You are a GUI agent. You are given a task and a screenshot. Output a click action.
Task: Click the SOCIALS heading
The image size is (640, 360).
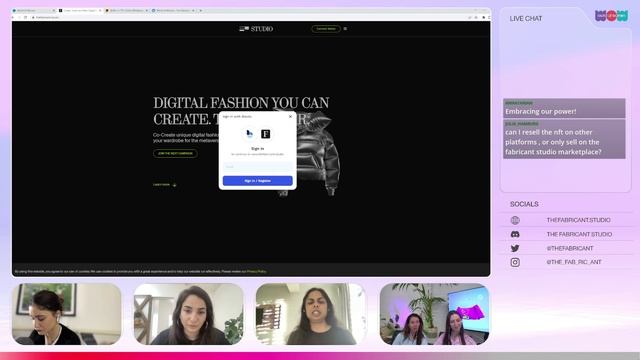(524, 204)
